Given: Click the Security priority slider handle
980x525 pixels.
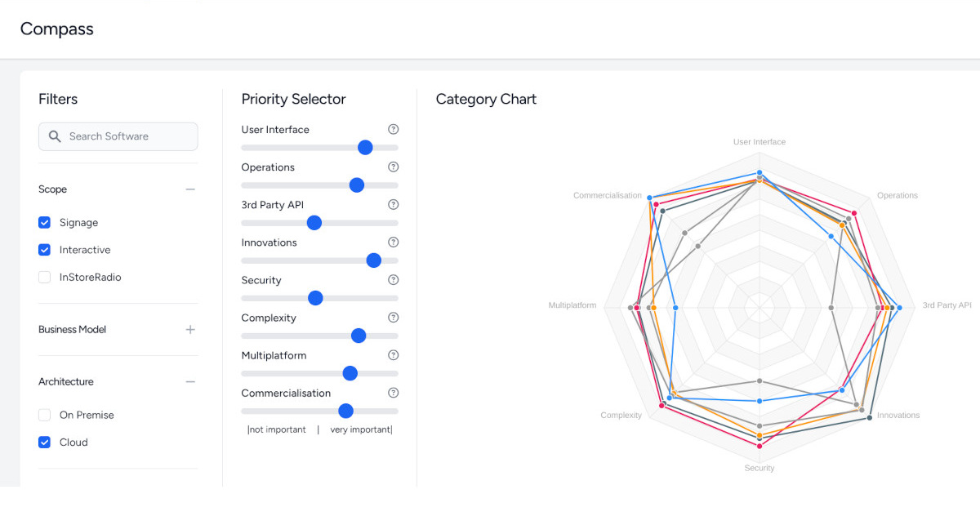Looking at the screenshot, I should [x=314, y=297].
